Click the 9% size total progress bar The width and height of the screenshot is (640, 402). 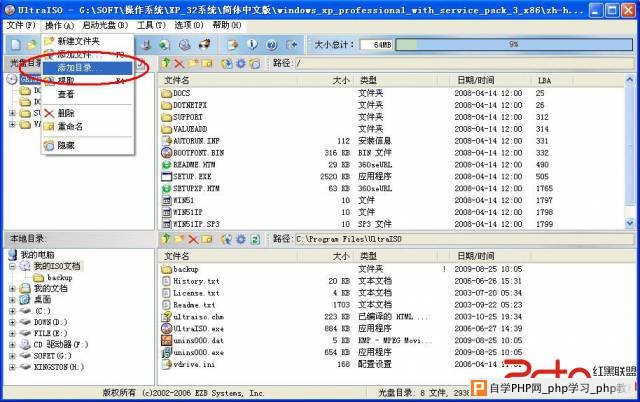514,44
